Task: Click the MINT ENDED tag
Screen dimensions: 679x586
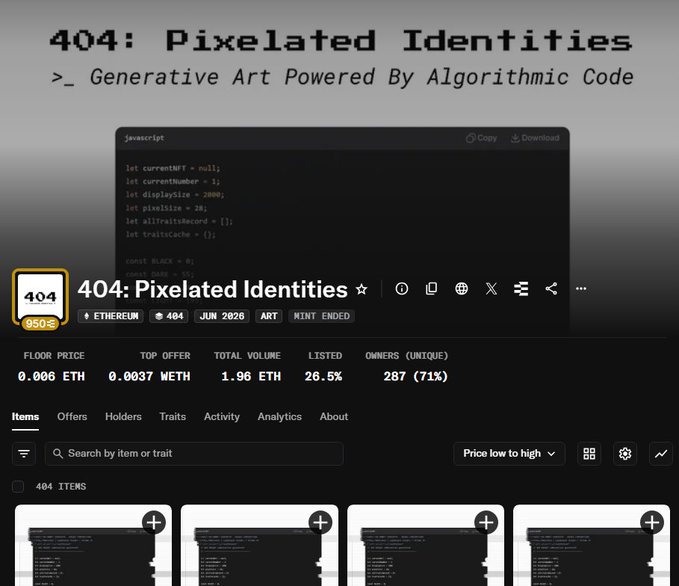Action: point(321,316)
